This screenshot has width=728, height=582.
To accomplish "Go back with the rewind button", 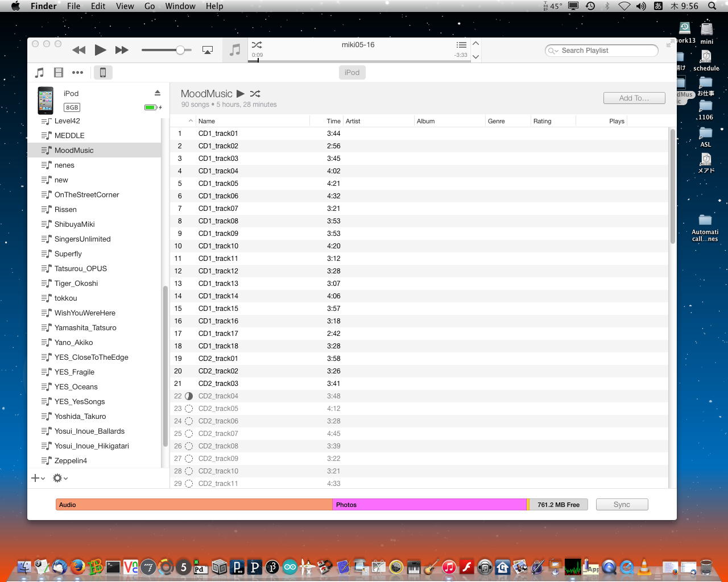I will point(79,50).
